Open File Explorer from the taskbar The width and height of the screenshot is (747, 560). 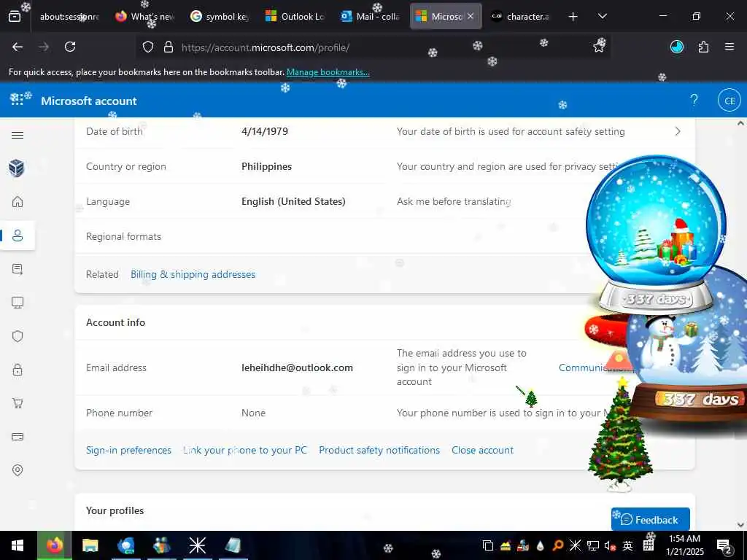(90, 545)
